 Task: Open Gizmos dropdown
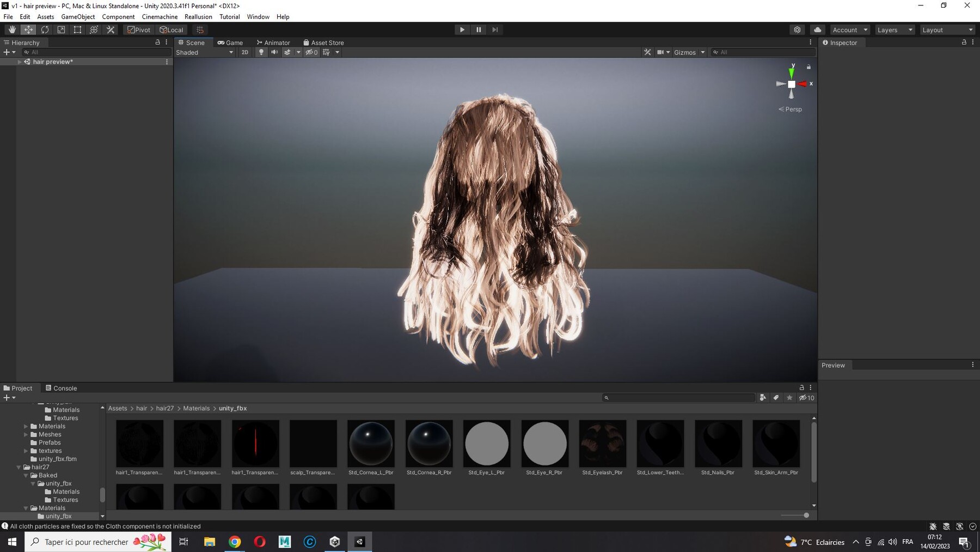(689, 52)
